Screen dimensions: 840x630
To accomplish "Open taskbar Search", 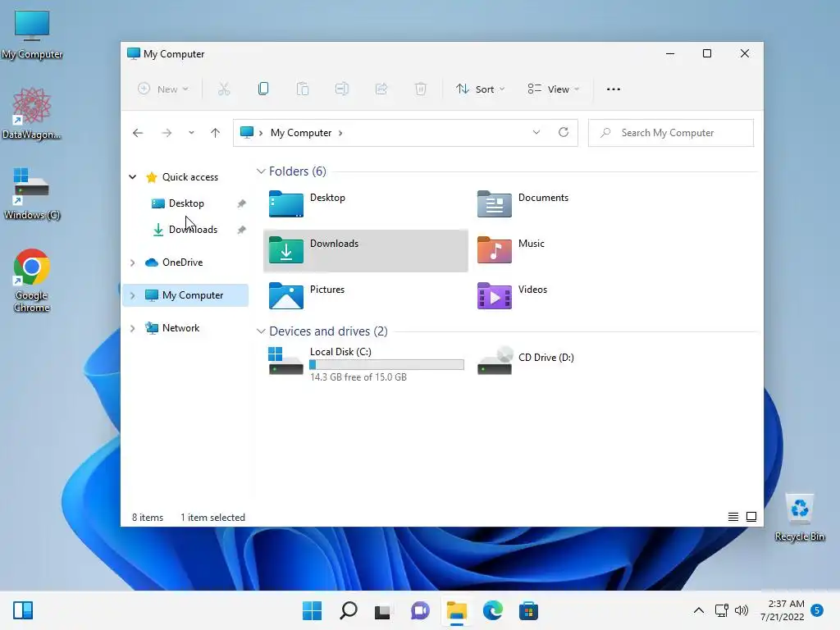I will [x=348, y=610].
